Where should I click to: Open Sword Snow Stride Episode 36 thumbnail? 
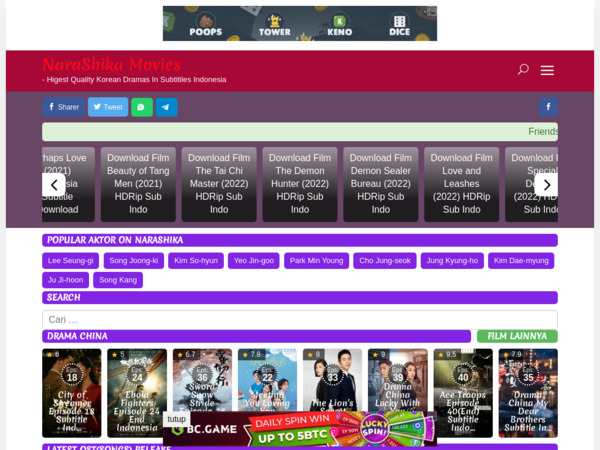point(202,380)
